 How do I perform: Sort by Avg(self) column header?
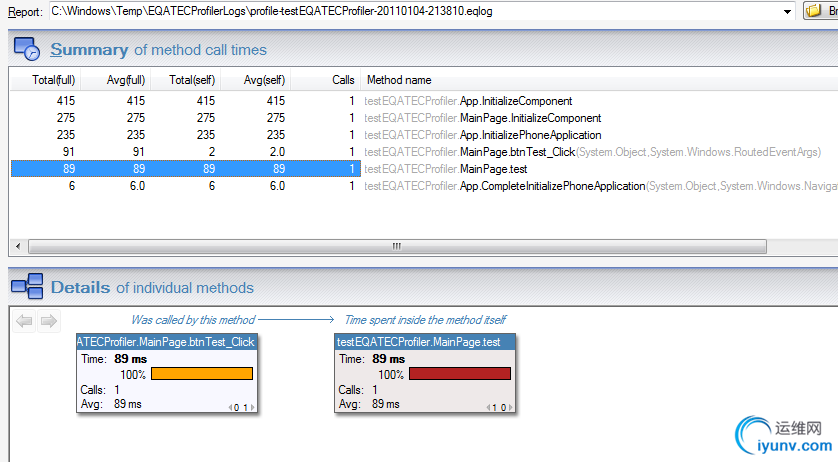point(255,80)
